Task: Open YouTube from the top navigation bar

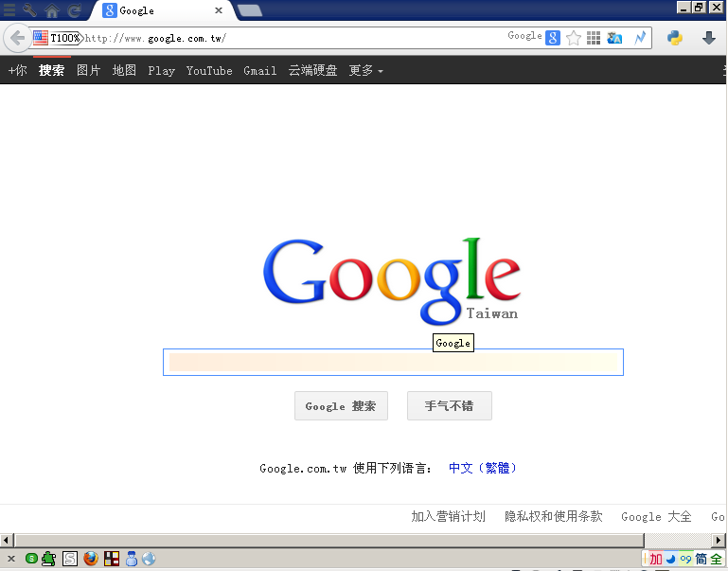Action: click(x=209, y=71)
